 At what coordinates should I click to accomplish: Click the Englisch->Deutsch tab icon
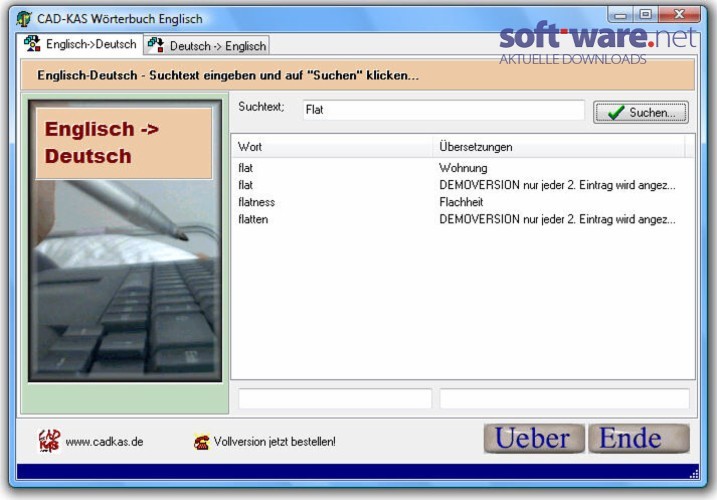pos(32,43)
